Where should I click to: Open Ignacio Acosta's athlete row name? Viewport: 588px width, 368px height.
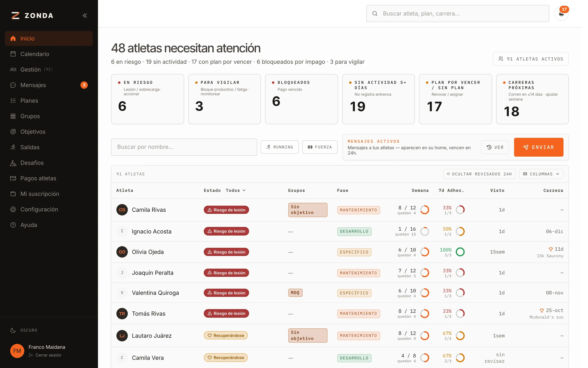click(x=152, y=231)
